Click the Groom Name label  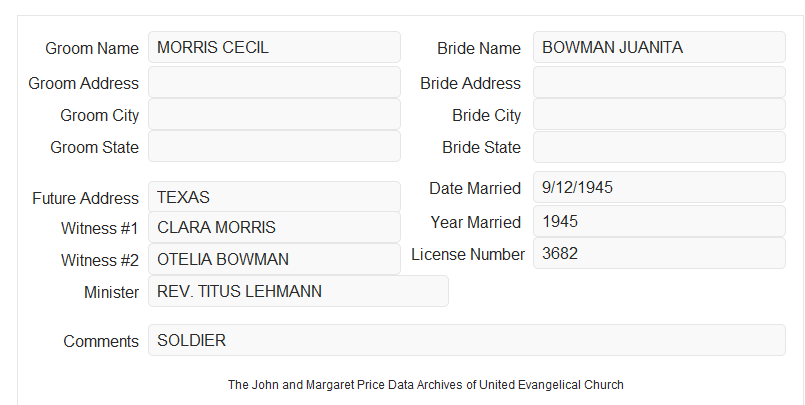(x=92, y=48)
